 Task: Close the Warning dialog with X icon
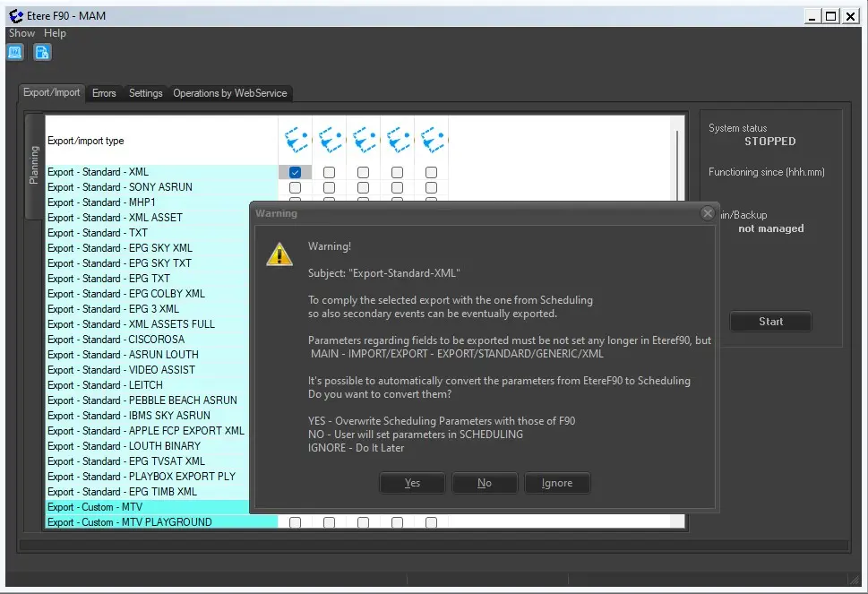[x=708, y=213]
